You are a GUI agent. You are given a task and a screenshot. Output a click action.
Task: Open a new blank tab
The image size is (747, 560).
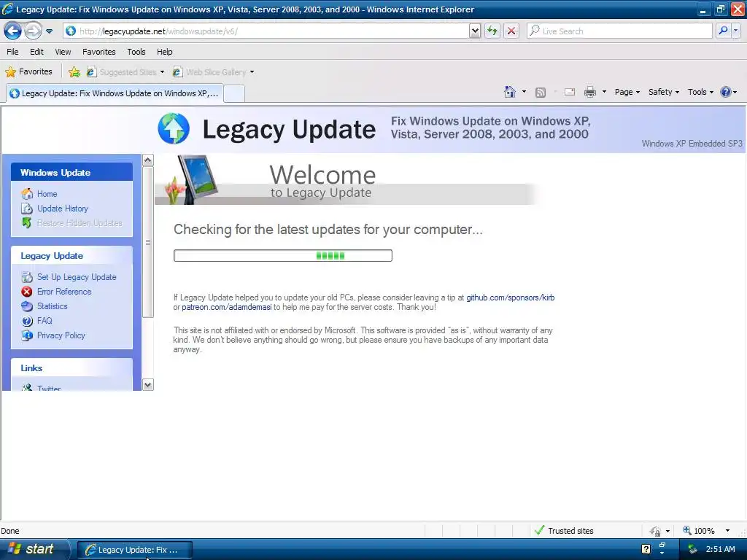click(234, 94)
